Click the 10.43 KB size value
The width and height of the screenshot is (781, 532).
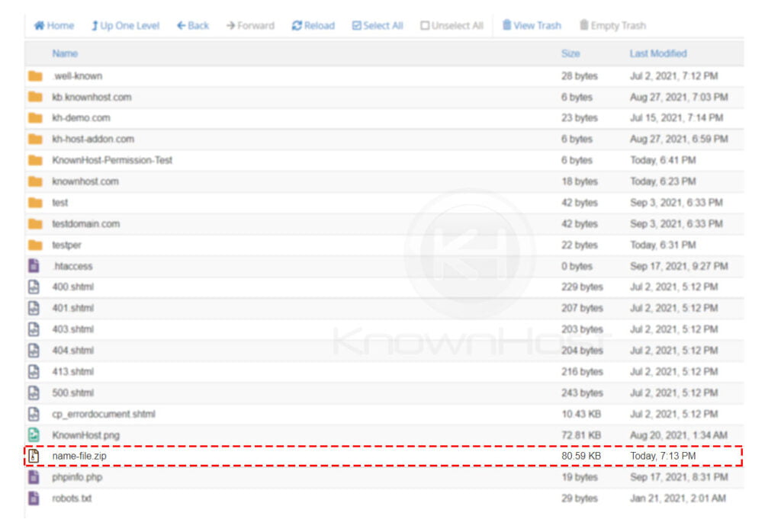click(x=580, y=414)
